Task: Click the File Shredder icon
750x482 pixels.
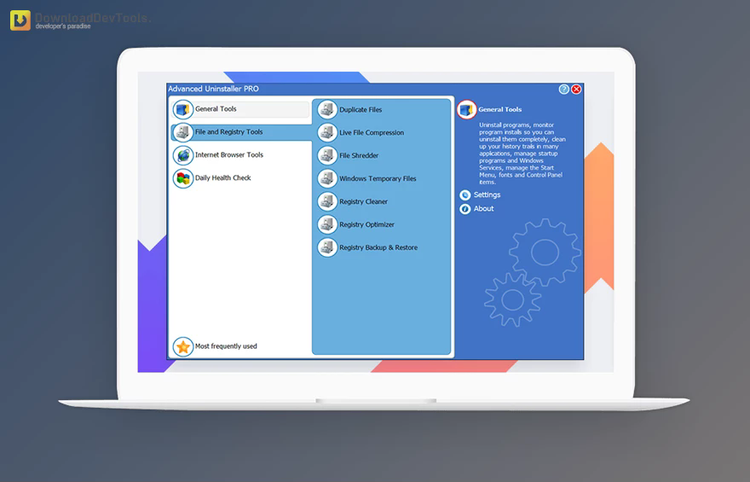Action: [x=328, y=156]
